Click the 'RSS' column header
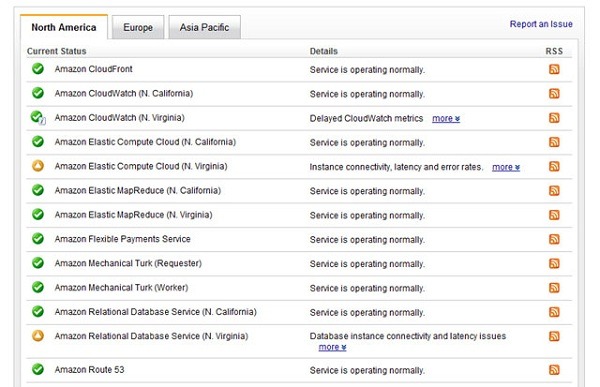This screenshot has width=600, height=387. 554,51
